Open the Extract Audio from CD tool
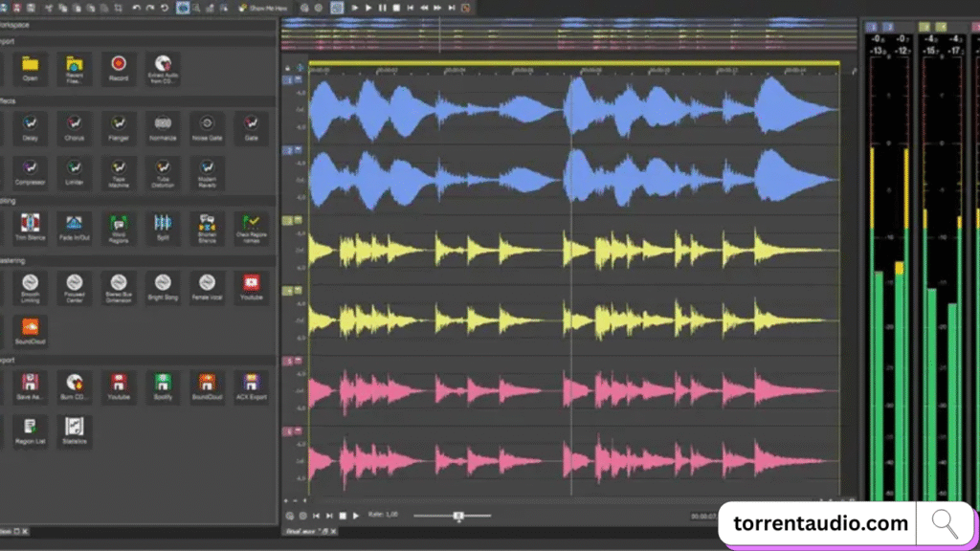The image size is (980, 551). click(163, 66)
